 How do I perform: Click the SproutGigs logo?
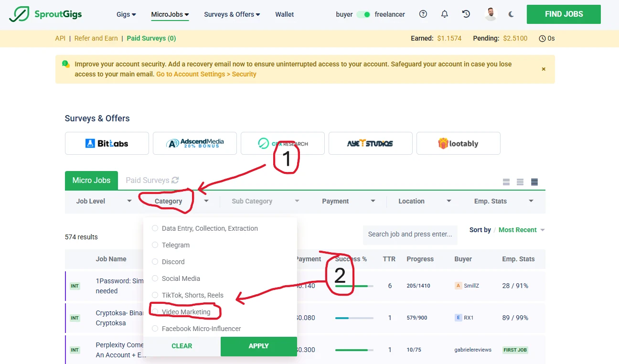click(46, 14)
